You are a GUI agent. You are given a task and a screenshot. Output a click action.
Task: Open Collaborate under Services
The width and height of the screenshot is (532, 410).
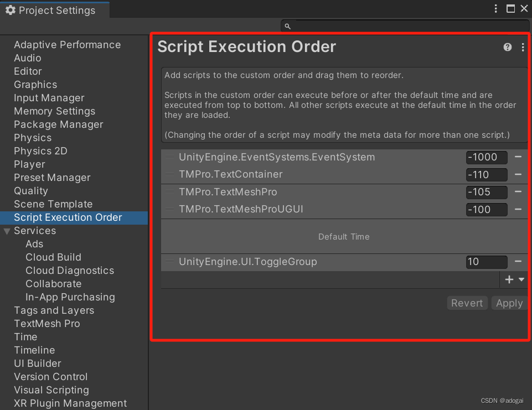pyautogui.click(x=53, y=284)
